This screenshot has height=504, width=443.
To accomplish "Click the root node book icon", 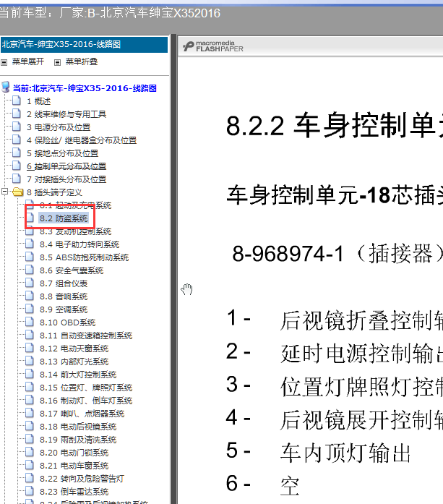I will (6, 87).
